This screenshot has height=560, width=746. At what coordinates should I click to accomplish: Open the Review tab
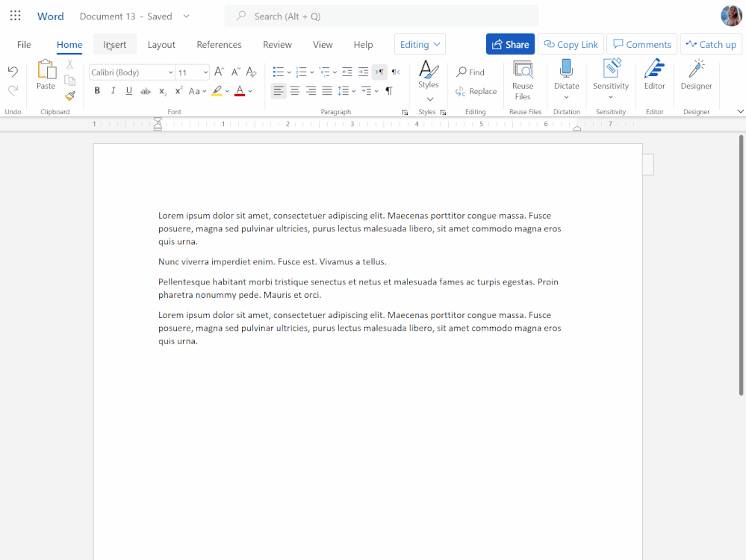pyautogui.click(x=277, y=44)
